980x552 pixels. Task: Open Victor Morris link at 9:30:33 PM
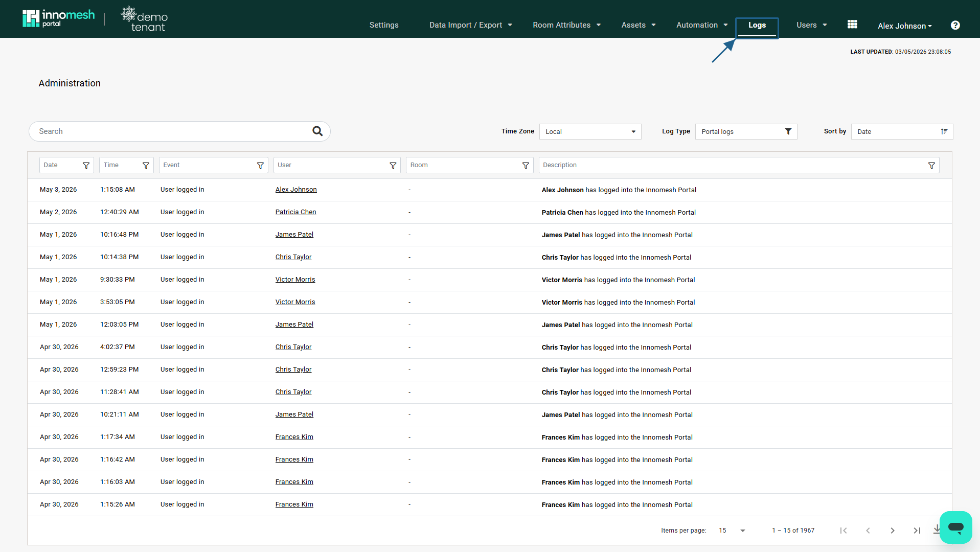click(295, 280)
